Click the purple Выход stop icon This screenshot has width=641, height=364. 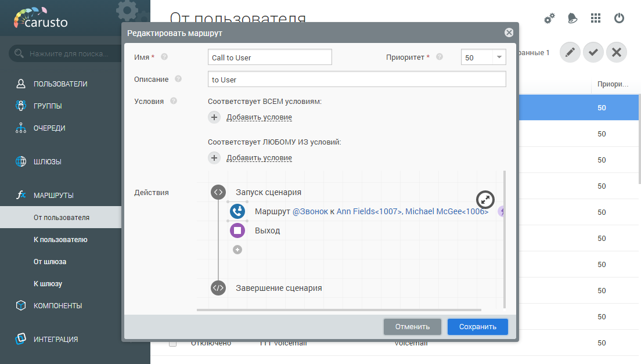(x=237, y=230)
